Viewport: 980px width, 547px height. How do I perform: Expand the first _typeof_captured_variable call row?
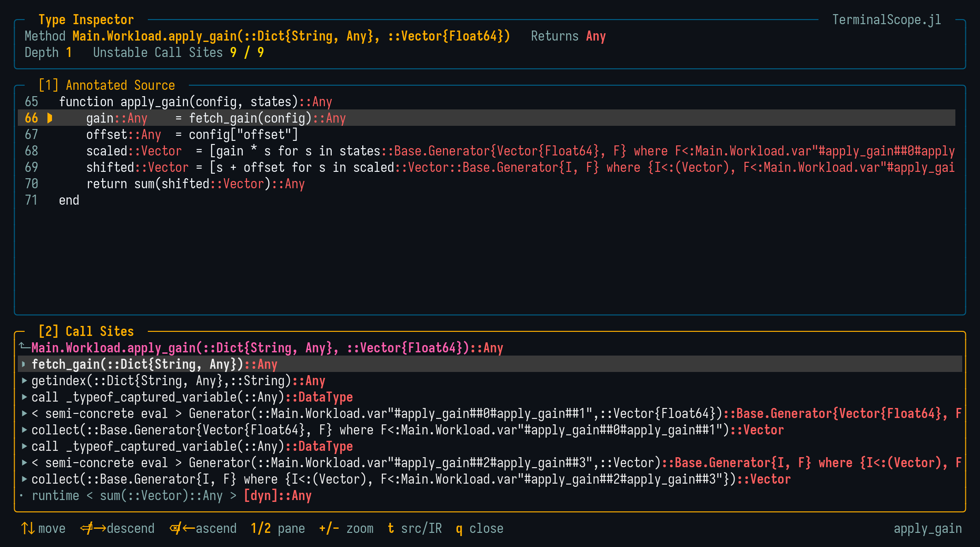point(24,397)
